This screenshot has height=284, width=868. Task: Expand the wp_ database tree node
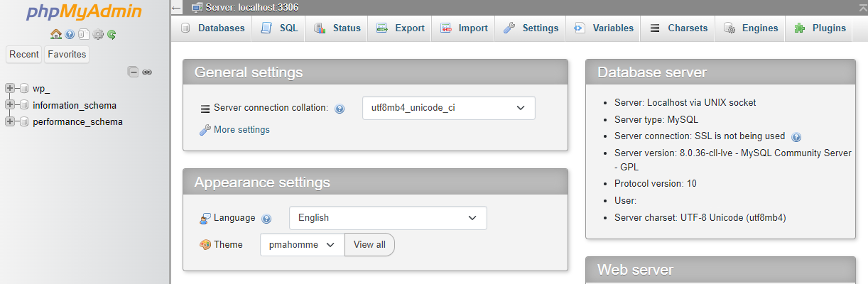pyautogui.click(x=10, y=88)
